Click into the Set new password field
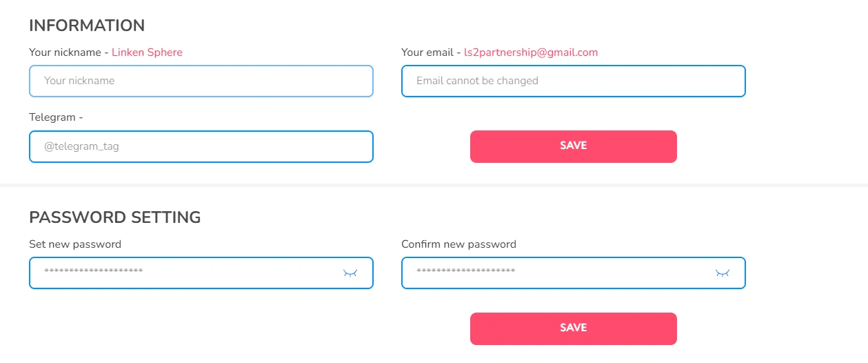This screenshot has width=868, height=363. (186, 273)
